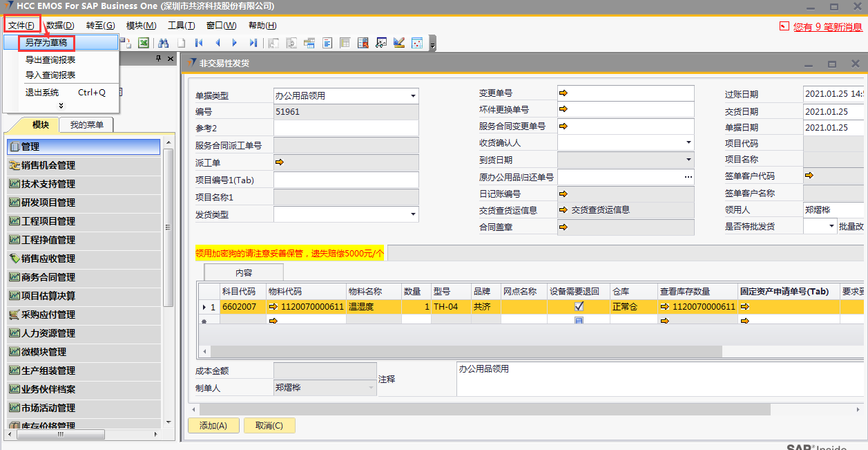Jump to the last data record
Screen dimensions: 868x450
tap(253, 43)
